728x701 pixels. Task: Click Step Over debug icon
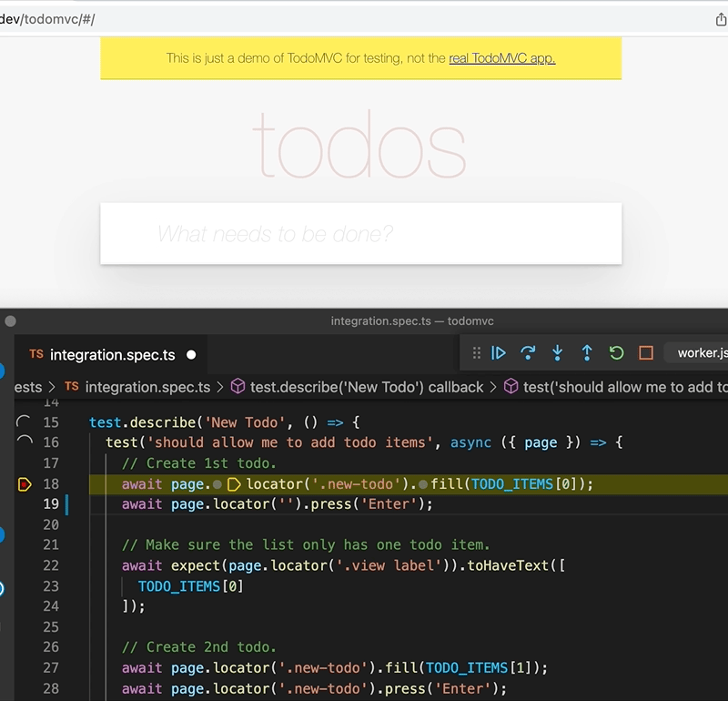pos(528,353)
